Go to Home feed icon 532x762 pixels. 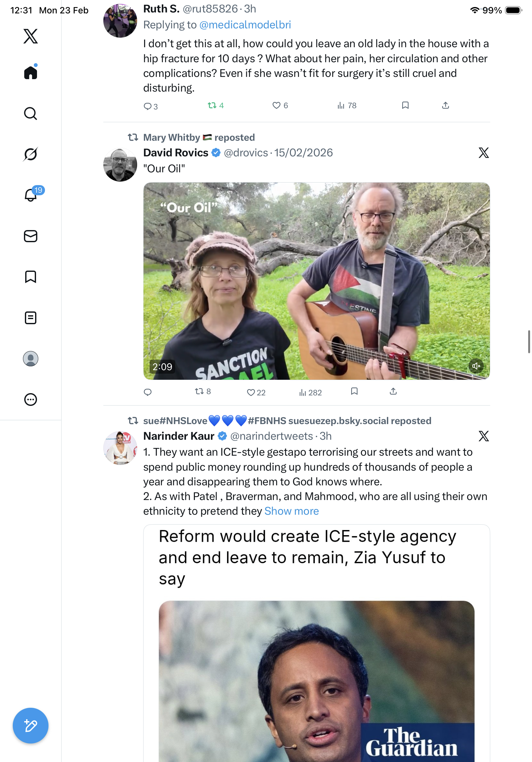(31, 73)
